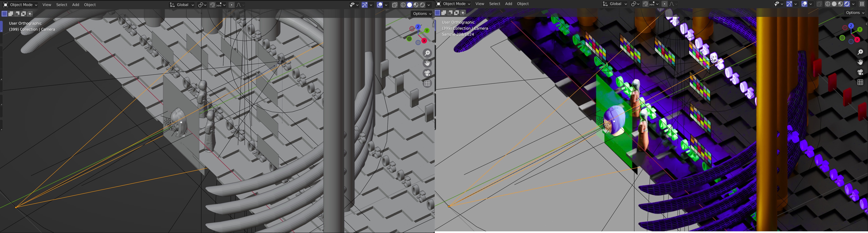
Task: Switch right viewport to wireframe shading
Action: (828, 4)
